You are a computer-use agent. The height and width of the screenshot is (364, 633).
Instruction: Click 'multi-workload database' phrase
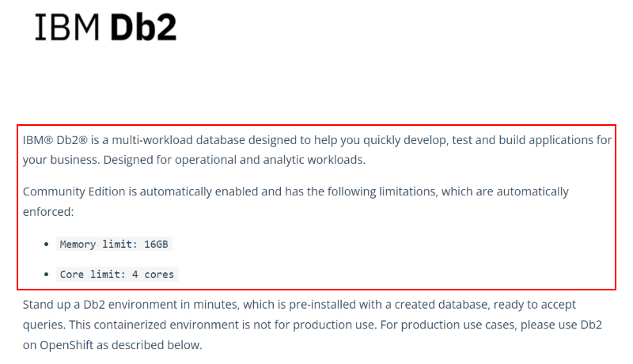point(179,140)
